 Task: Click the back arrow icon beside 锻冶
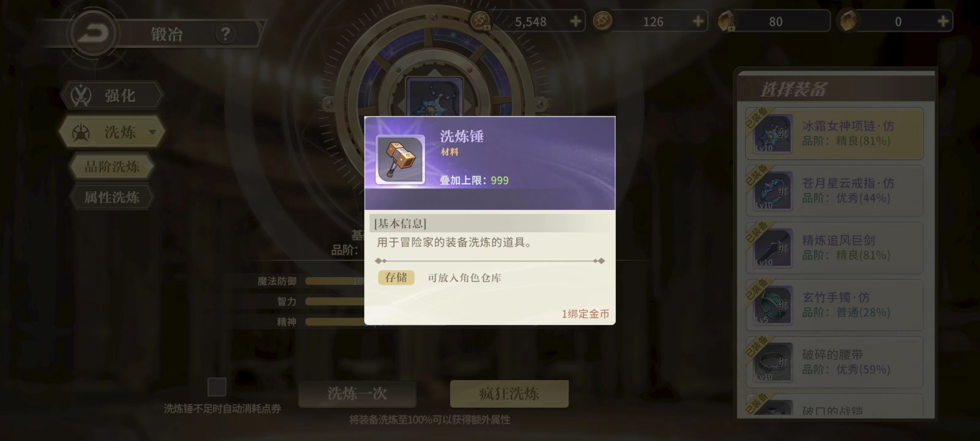point(94,33)
